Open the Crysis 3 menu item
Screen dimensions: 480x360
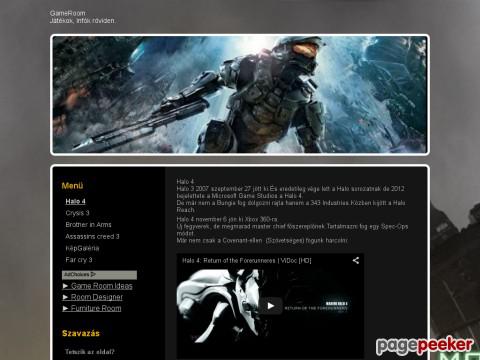(77, 213)
